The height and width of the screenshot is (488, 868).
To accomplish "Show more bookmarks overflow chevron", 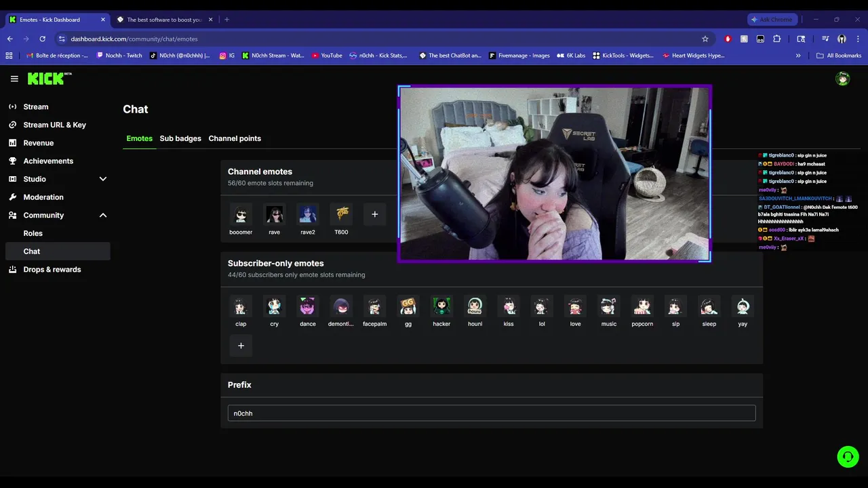I will pyautogui.click(x=798, y=56).
